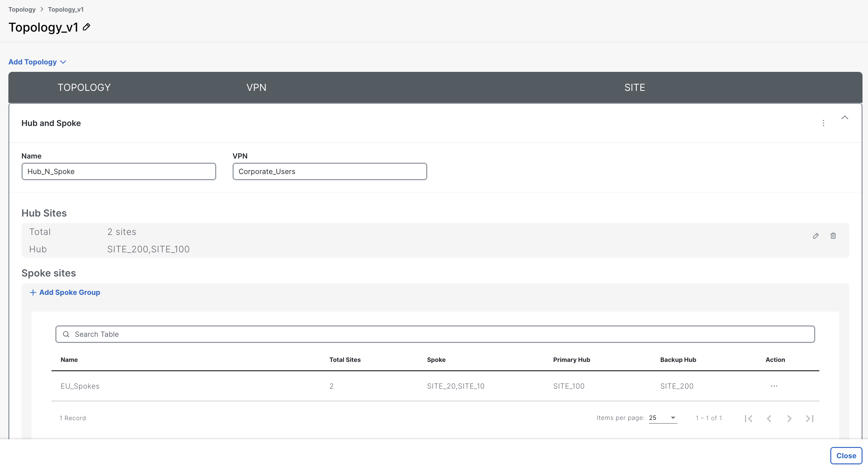The width and height of the screenshot is (868, 475).
Task: Click the Primary Hub column header
Action: 572,360
